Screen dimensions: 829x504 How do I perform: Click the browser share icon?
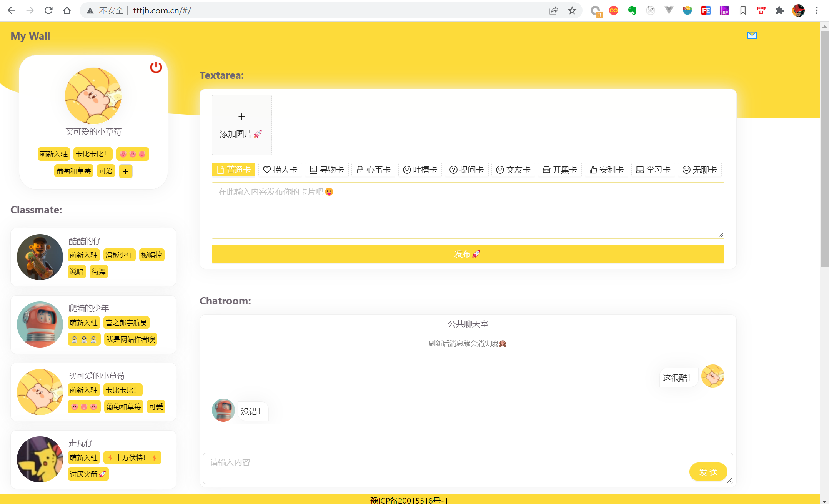(553, 10)
